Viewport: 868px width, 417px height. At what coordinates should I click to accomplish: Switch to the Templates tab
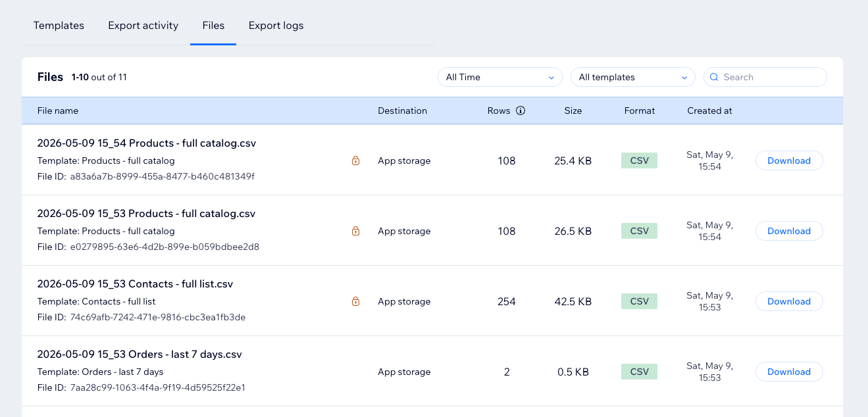point(59,26)
